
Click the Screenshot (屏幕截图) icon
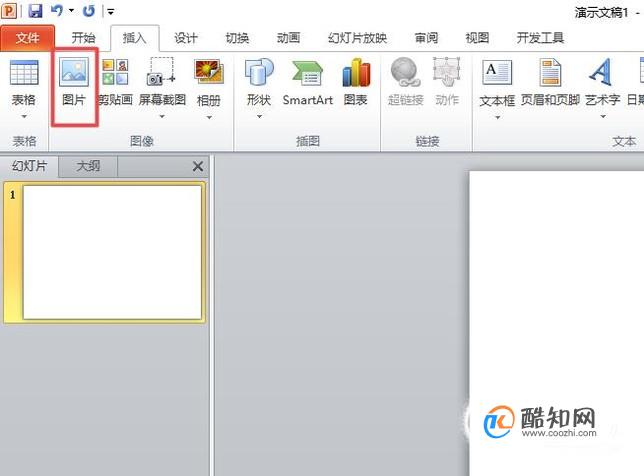(161, 73)
